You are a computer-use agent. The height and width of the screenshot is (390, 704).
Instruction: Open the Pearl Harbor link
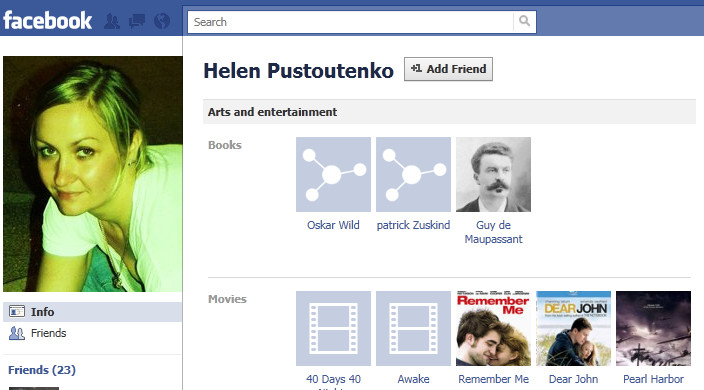pyautogui.click(x=653, y=379)
